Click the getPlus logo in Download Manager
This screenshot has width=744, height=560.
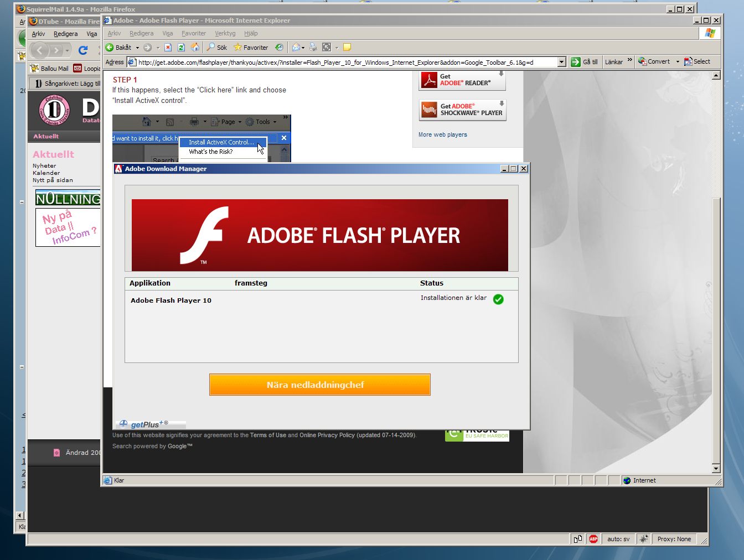[144, 424]
